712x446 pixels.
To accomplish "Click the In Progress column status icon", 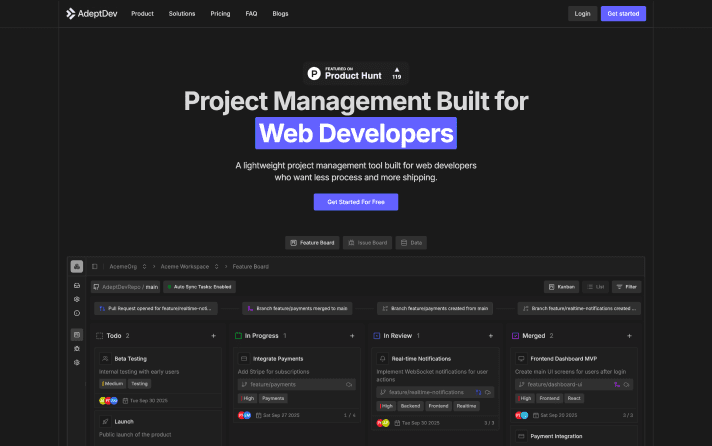I will [x=238, y=336].
